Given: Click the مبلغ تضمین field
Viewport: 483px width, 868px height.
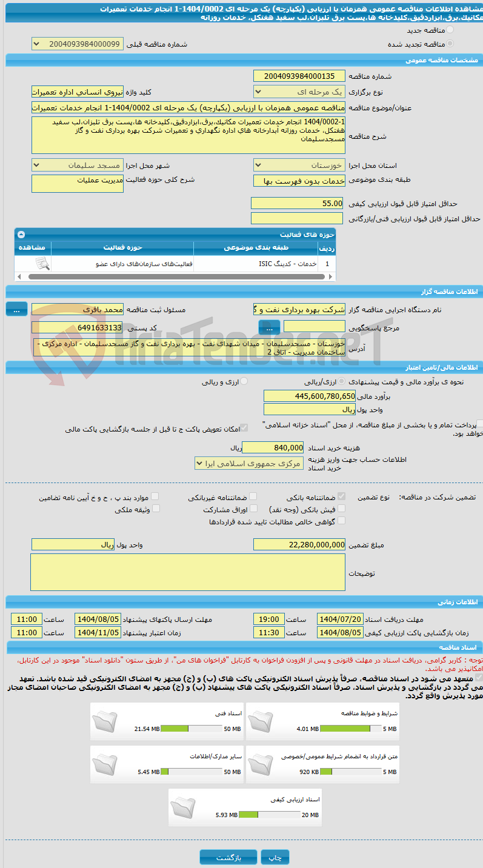Looking at the screenshot, I should 299,545.
